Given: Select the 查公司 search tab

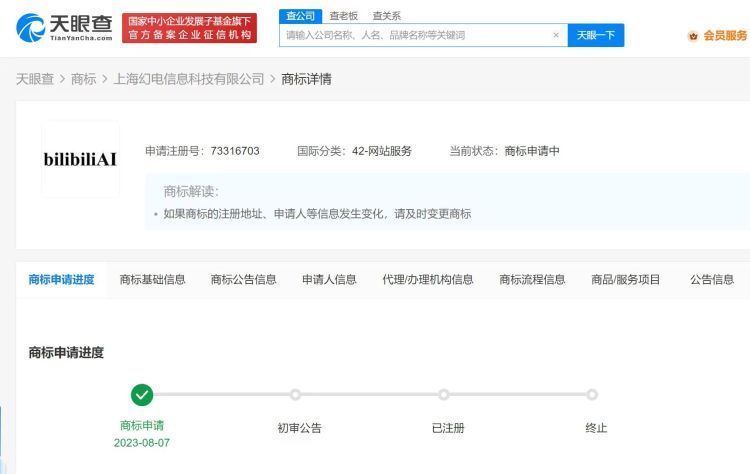Looking at the screenshot, I should [300, 16].
